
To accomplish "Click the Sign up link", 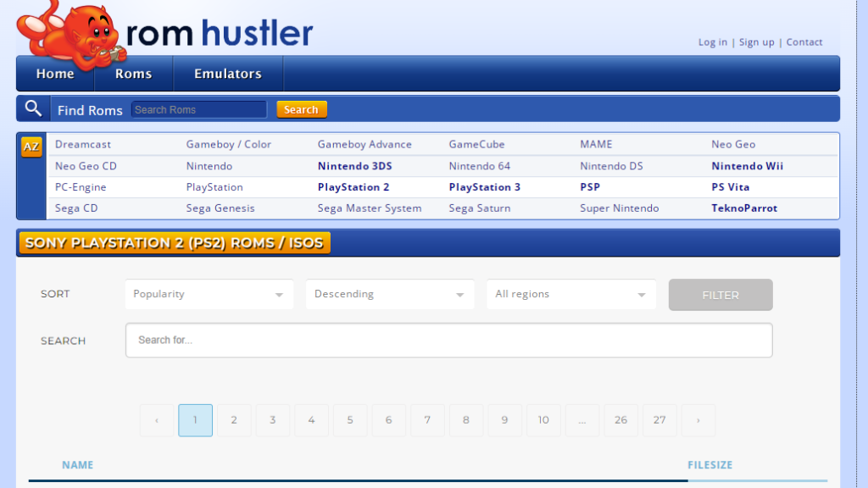I will coord(757,42).
